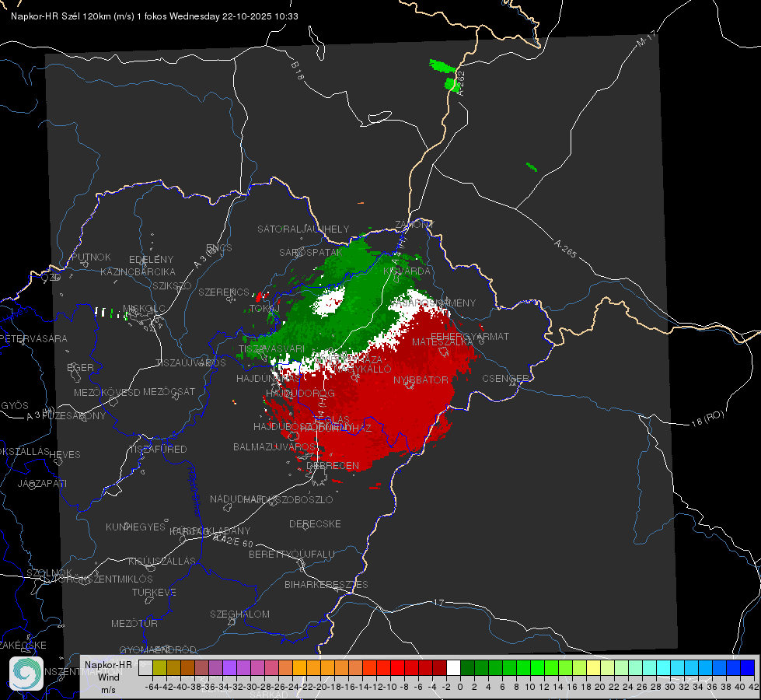Image resolution: width=761 pixels, height=700 pixels.
Task: Click the MÁTÉSZALKA label
Action: click(442, 342)
